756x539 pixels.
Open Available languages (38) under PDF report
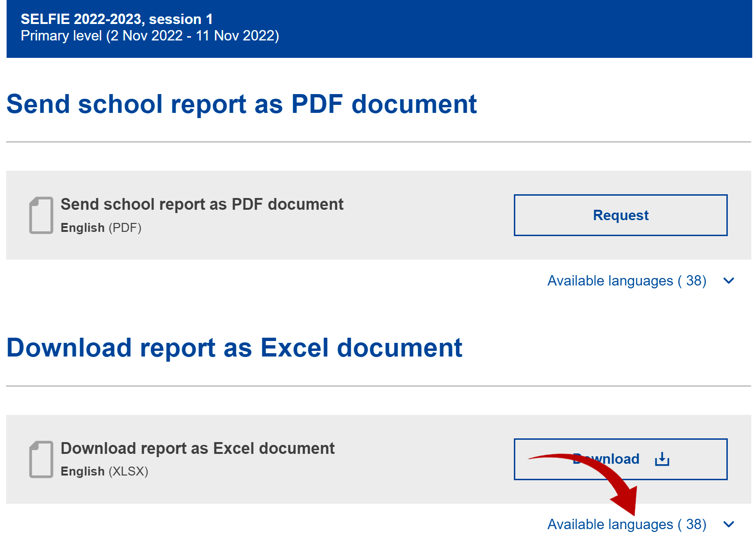(x=626, y=281)
